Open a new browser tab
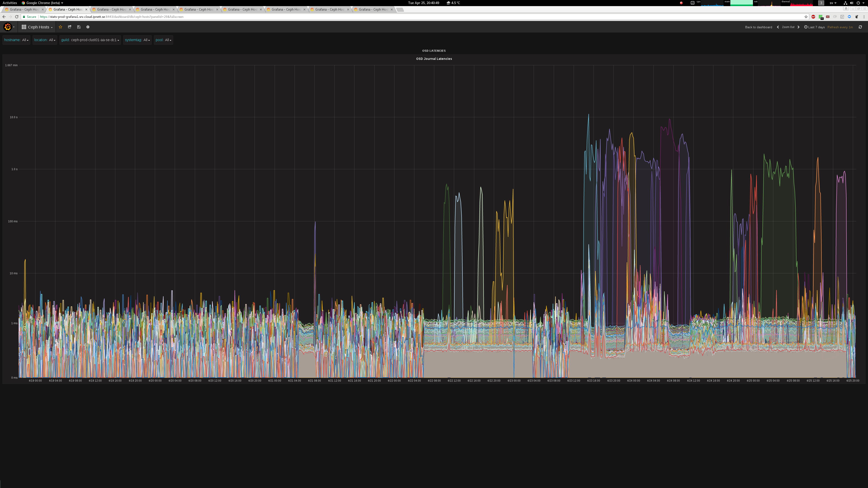Image resolution: width=868 pixels, height=488 pixels. 400,9
